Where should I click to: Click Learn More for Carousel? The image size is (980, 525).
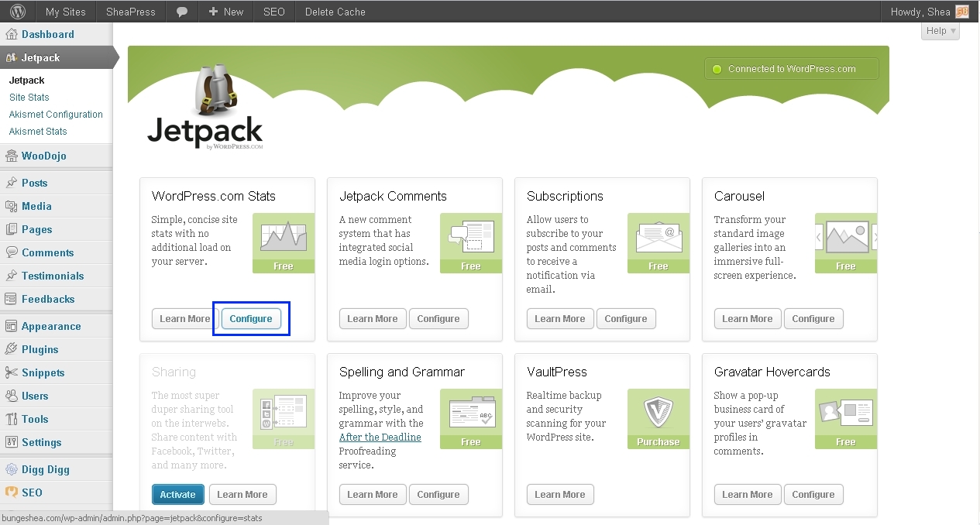(x=748, y=319)
